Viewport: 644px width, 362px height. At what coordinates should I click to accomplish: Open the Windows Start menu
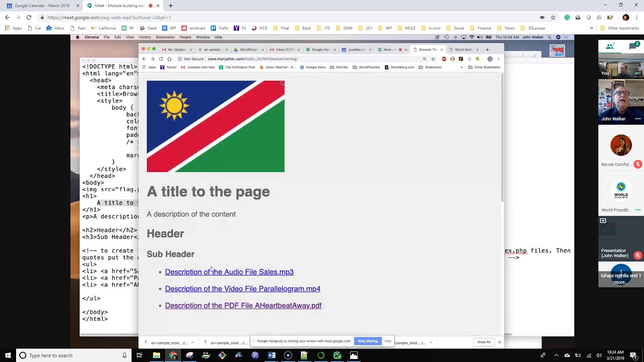(x=8, y=355)
